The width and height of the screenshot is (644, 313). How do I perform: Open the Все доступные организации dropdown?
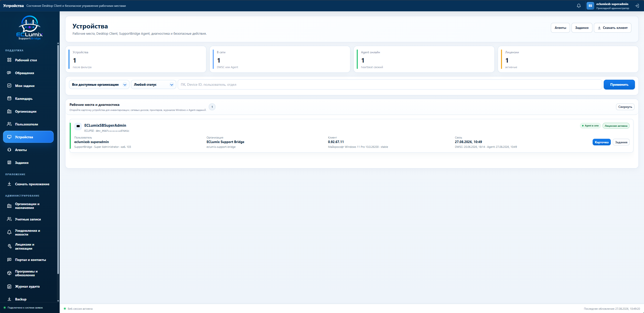99,84
